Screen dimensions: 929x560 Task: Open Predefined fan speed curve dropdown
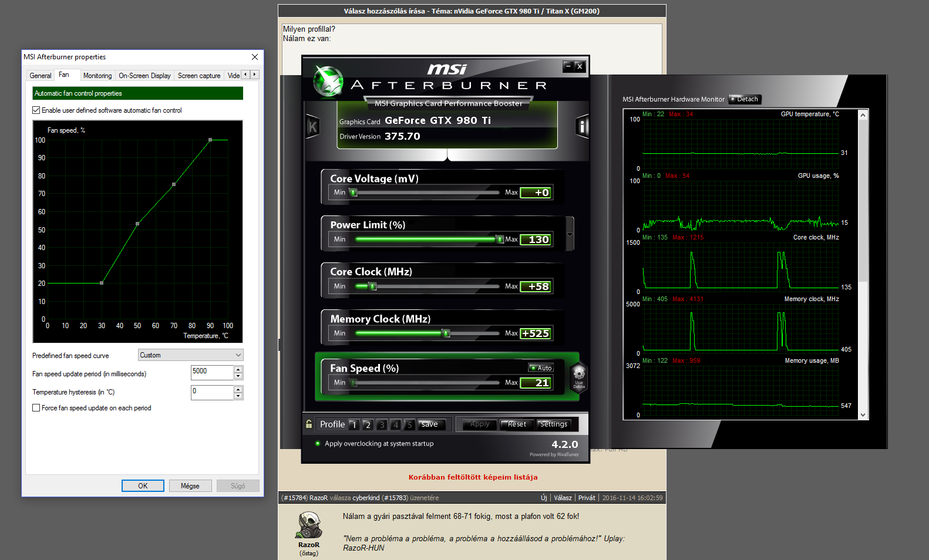tap(191, 355)
